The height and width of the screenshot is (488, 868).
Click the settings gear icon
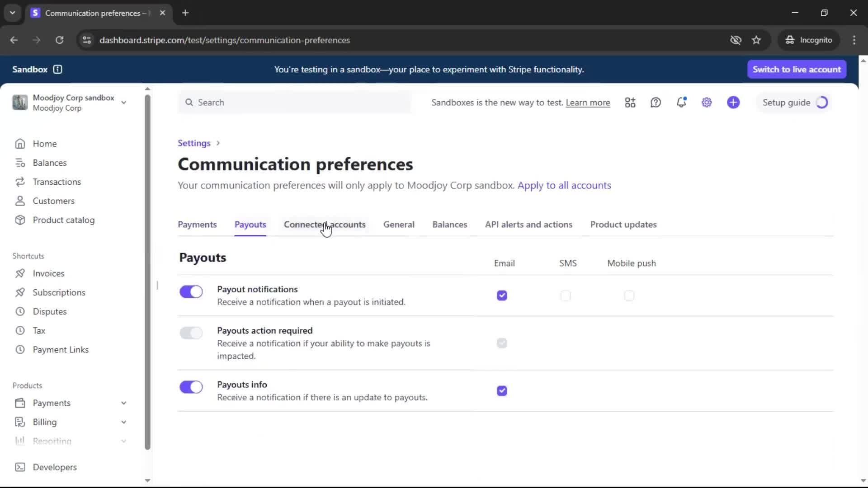click(x=707, y=103)
